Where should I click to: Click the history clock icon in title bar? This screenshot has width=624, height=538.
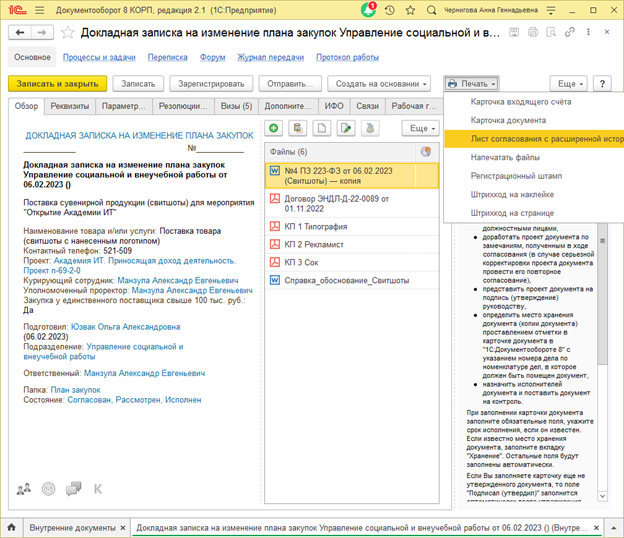[x=389, y=10]
